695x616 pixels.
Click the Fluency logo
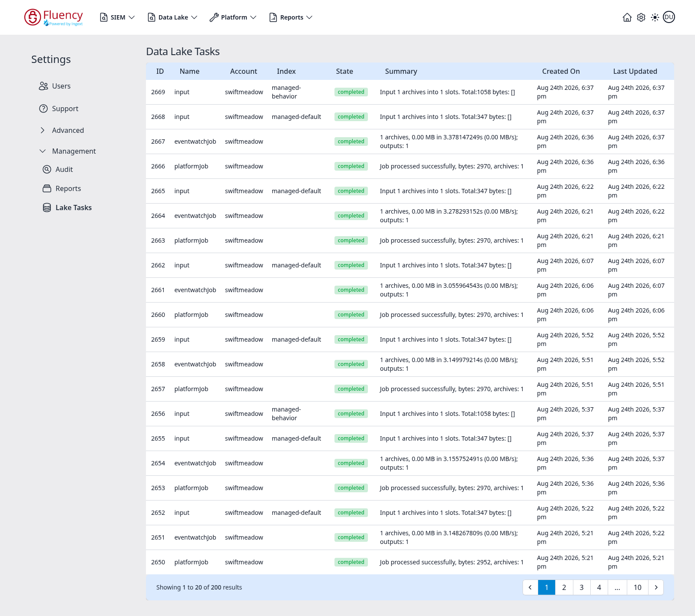(53, 17)
